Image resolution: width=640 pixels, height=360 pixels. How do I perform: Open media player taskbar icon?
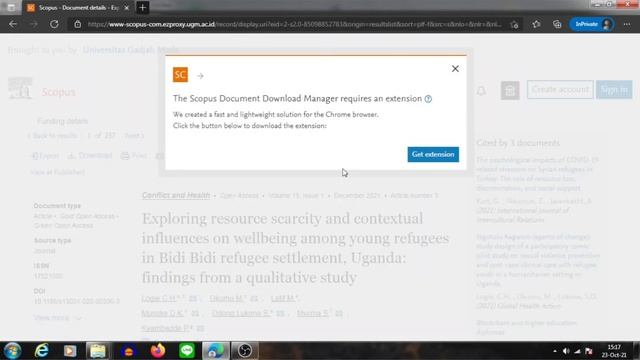[x=70, y=351]
